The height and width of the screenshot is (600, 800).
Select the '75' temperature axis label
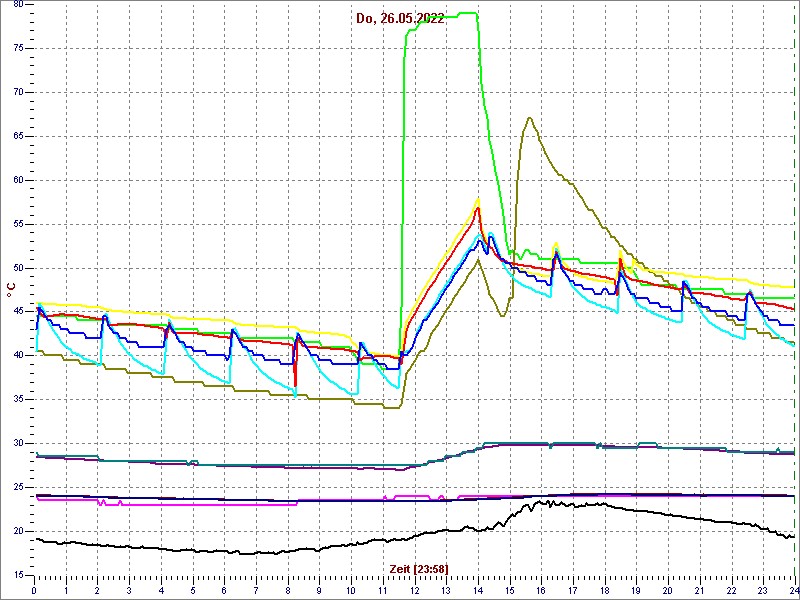point(17,48)
